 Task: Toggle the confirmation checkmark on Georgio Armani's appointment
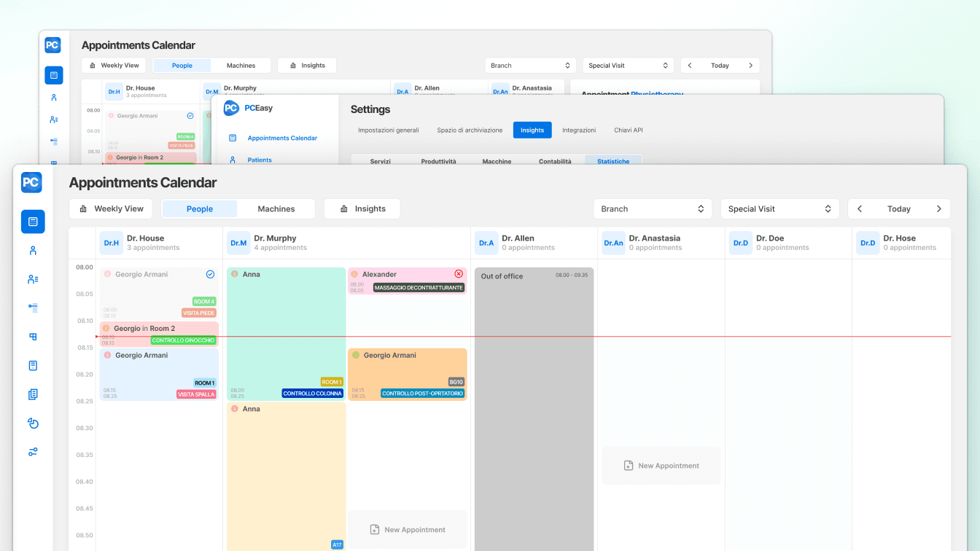click(211, 273)
